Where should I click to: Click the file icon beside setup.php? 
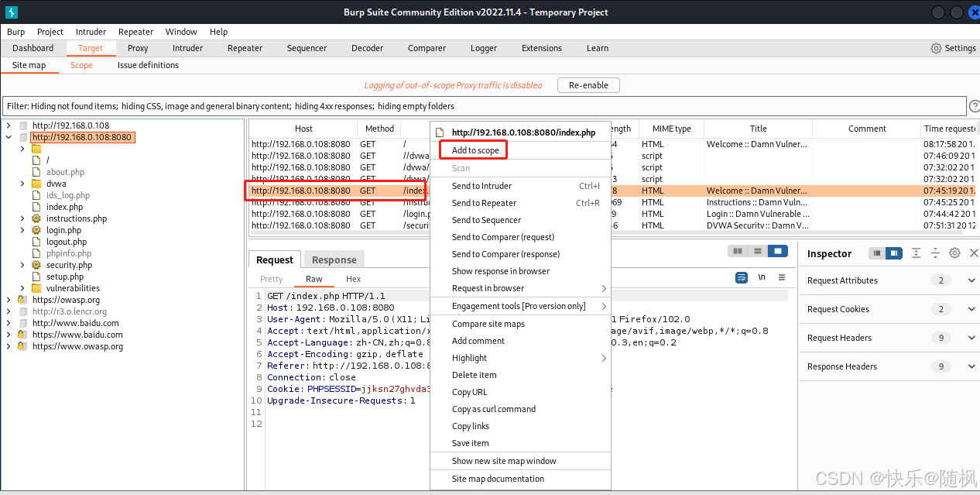click(36, 277)
